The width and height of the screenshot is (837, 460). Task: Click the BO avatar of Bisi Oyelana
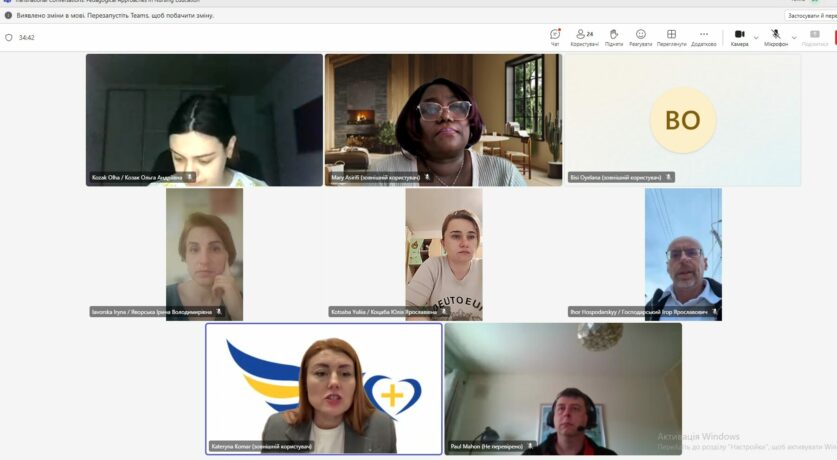tap(682, 120)
